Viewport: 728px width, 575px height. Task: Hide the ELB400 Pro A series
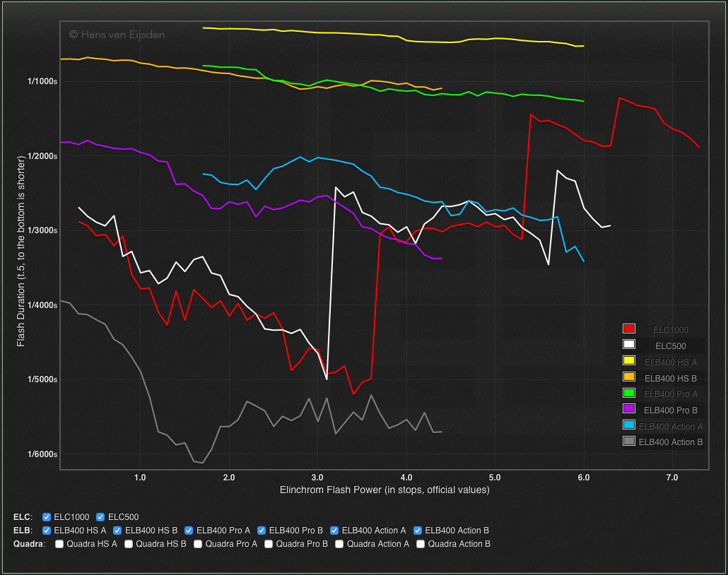click(x=189, y=530)
